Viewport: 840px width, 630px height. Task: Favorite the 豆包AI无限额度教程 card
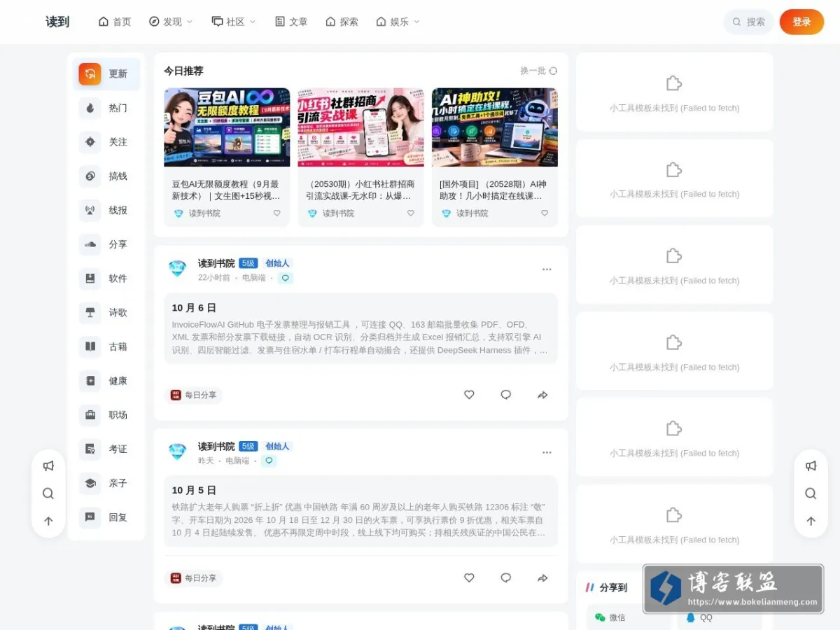click(276, 213)
